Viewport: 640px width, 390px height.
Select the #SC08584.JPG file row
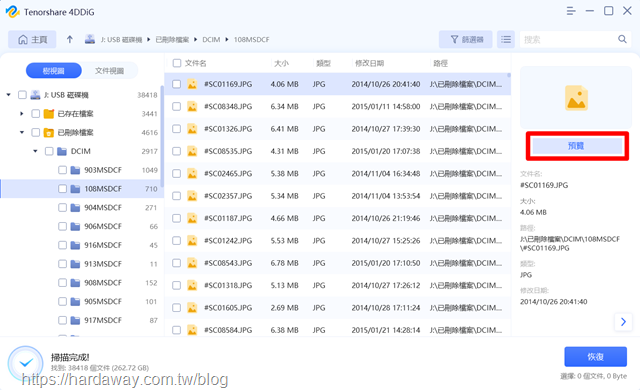[338, 330]
